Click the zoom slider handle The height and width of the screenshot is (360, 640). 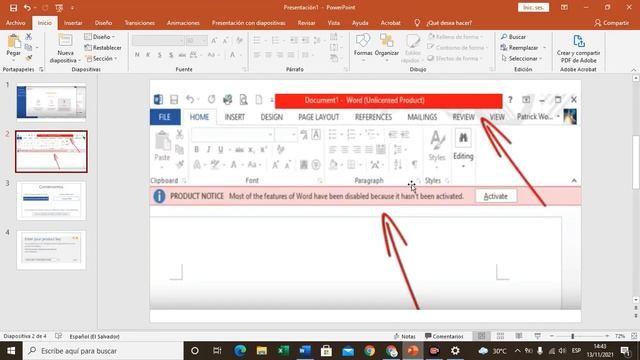point(573,336)
